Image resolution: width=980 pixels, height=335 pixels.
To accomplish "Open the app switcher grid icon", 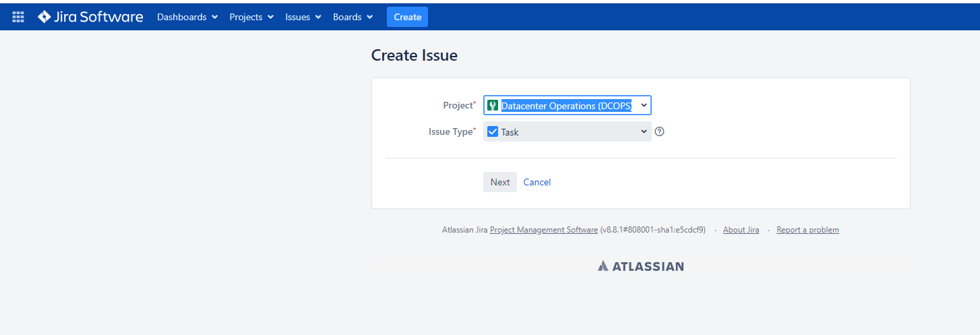I will [18, 17].
